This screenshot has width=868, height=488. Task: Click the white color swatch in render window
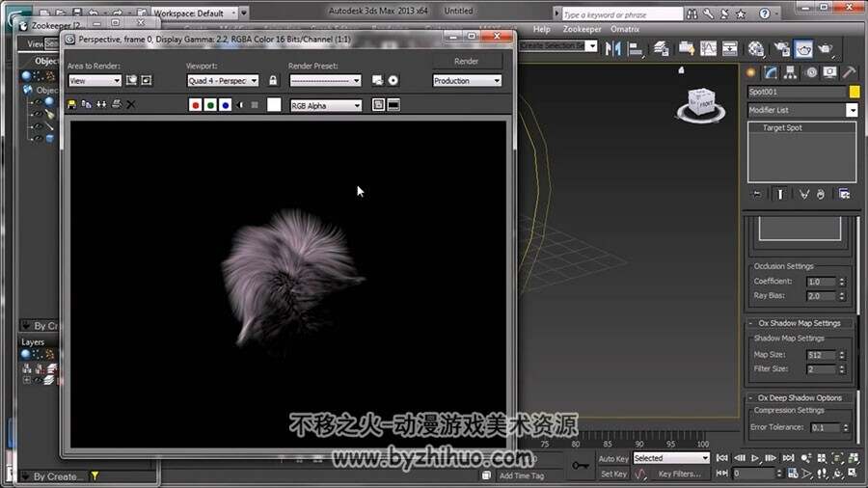pos(274,105)
